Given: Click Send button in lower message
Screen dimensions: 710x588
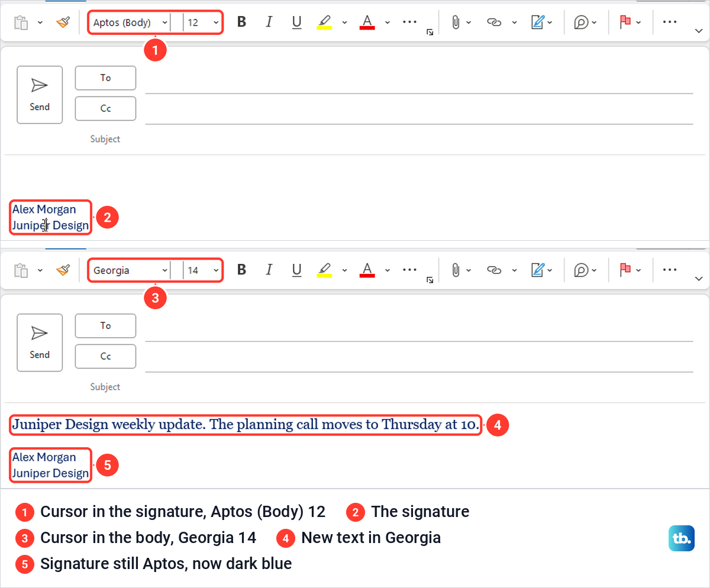Looking at the screenshot, I should [40, 343].
